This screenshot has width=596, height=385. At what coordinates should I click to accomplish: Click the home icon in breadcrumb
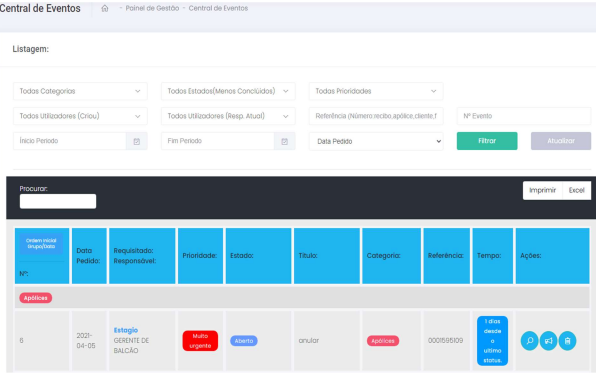pyautogui.click(x=105, y=8)
